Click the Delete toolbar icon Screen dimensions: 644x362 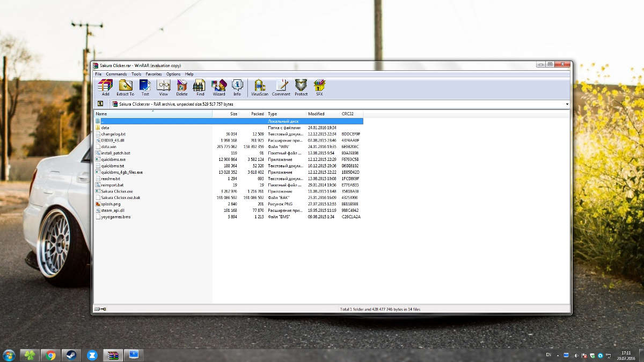[x=182, y=87]
